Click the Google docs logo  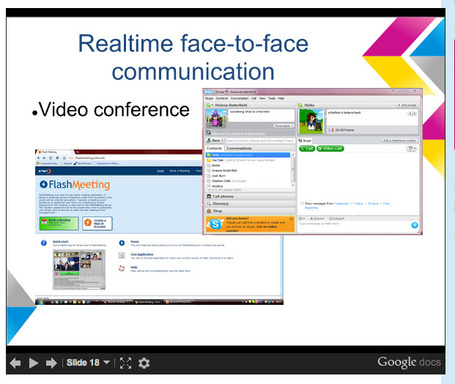point(409,362)
